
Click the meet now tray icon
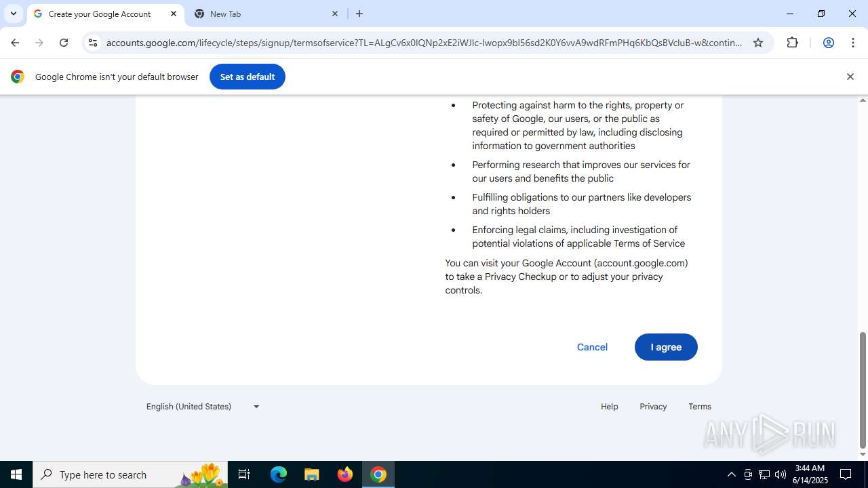748,474
